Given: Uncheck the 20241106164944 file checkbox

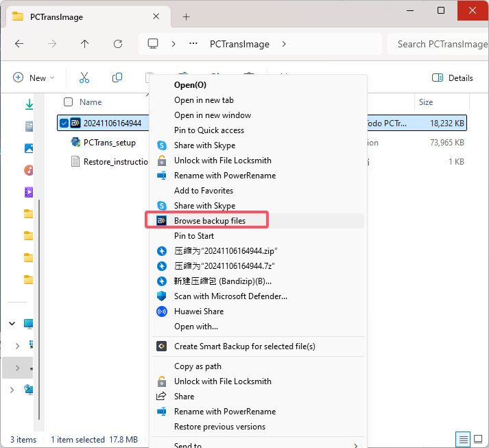Looking at the screenshot, I should click(x=64, y=123).
